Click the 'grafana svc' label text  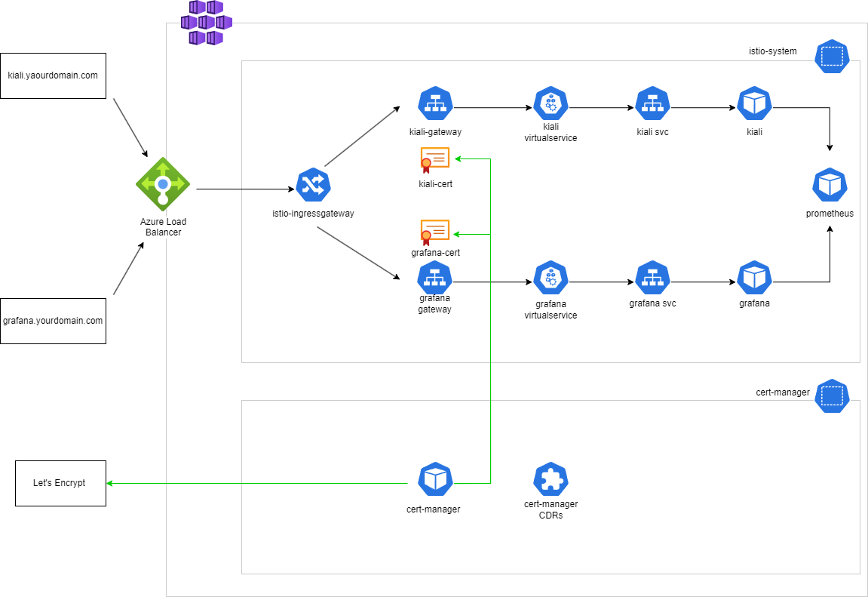coord(652,303)
